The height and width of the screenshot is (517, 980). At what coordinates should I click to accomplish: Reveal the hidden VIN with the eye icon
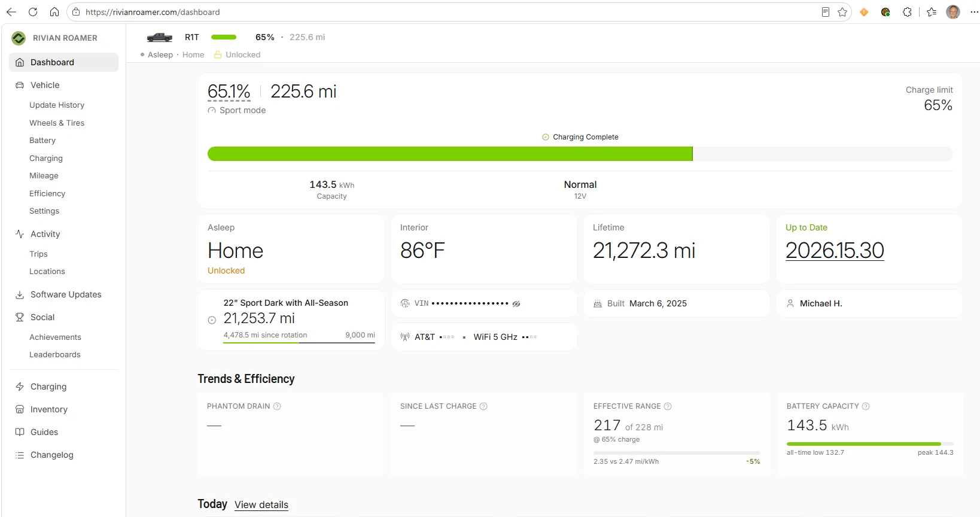pyautogui.click(x=516, y=304)
